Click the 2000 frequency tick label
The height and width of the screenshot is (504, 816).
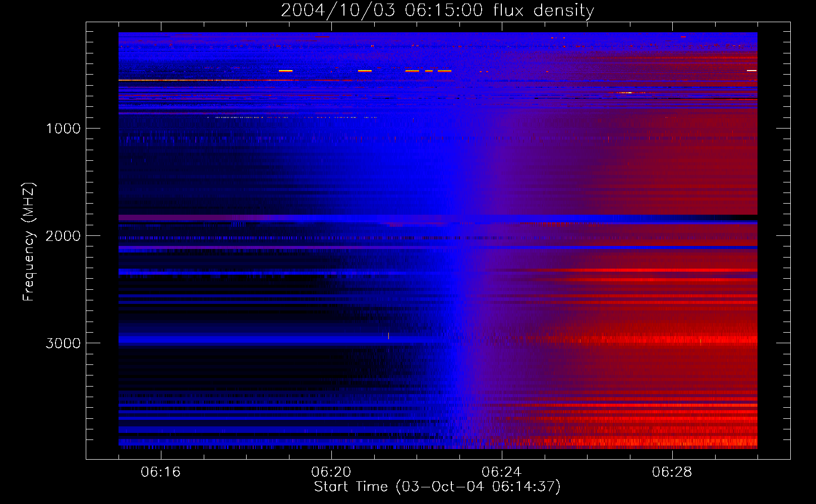[x=63, y=236]
